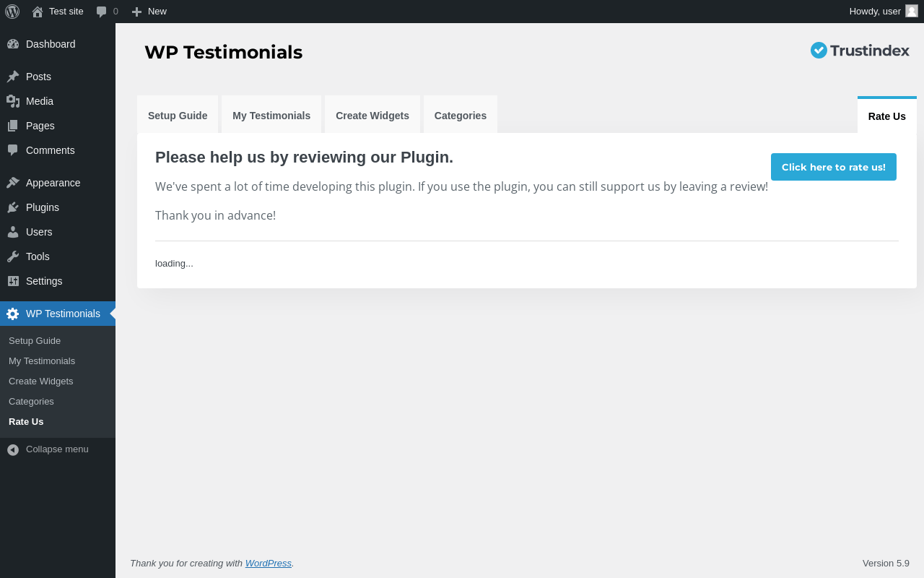
Task: Click the 'Click here to rate us!' button
Action: [x=834, y=167]
